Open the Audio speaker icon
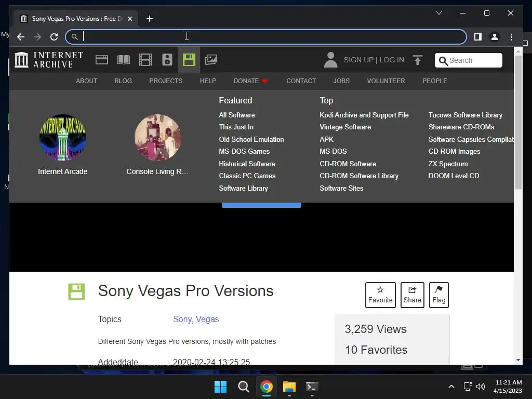This screenshot has width=532, height=399. [x=167, y=60]
